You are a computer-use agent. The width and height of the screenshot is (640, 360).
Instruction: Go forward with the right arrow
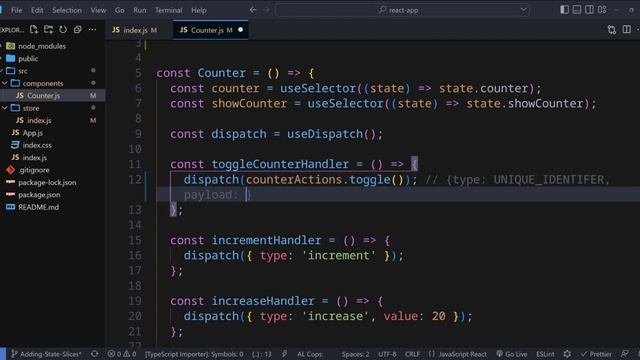tap(266, 10)
